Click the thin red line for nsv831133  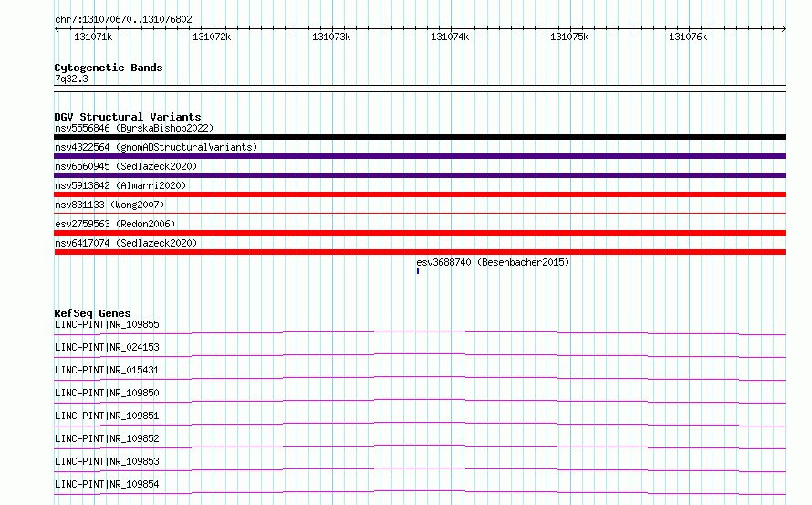point(420,213)
